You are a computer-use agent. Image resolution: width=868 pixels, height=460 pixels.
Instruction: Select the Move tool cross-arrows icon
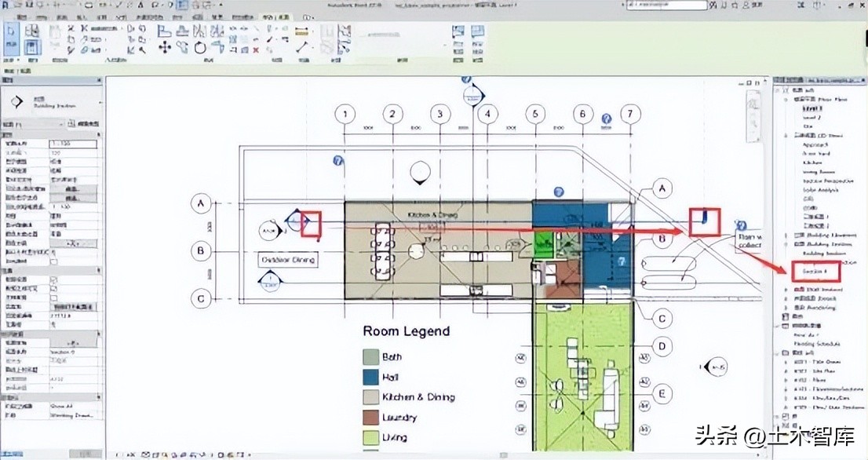coord(165,48)
